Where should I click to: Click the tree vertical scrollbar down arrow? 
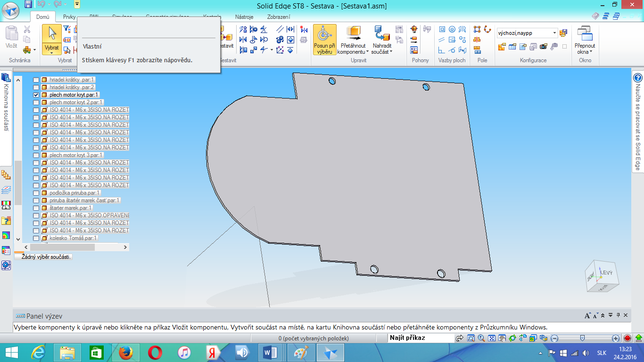18,239
